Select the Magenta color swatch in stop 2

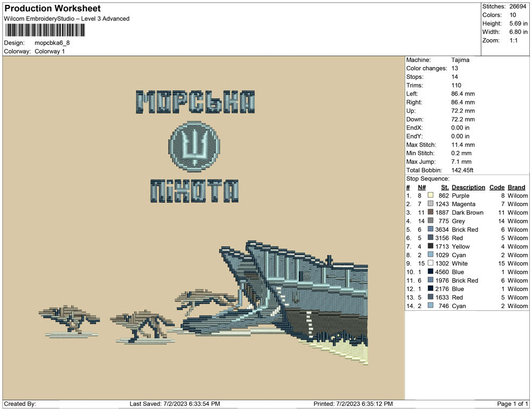(x=430, y=204)
